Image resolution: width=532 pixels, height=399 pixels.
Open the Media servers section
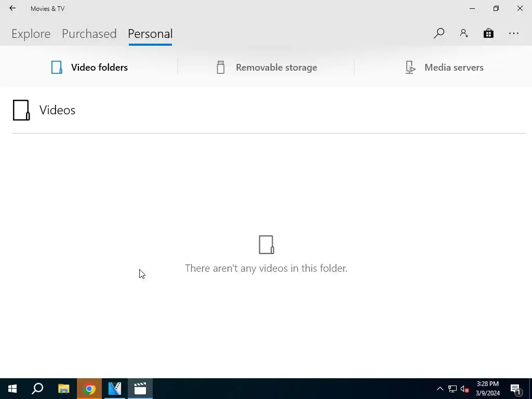pyautogui.click(x=444, y=67)
